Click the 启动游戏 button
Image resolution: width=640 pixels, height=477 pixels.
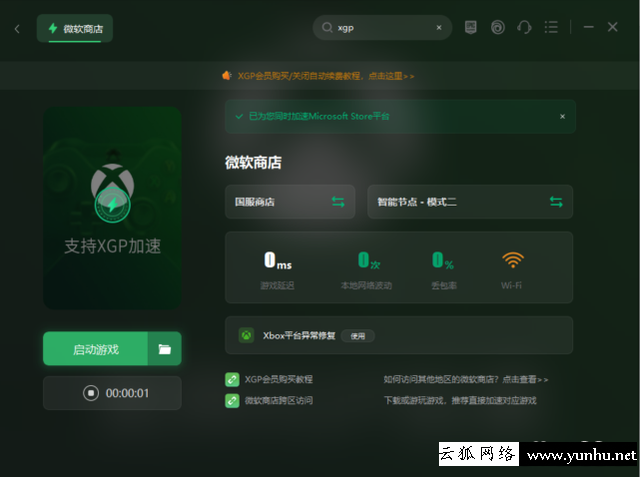point(96,349)
